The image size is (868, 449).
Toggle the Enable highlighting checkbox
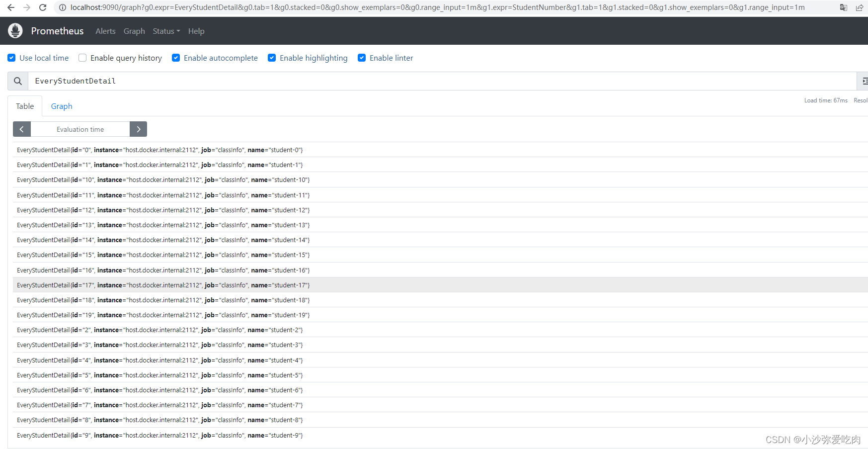[x=272, y=58]
